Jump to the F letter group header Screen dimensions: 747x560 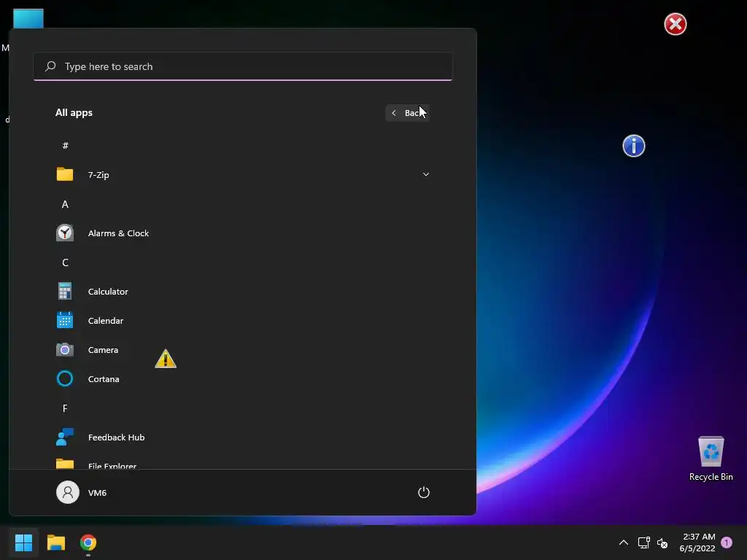coord(65,408)
